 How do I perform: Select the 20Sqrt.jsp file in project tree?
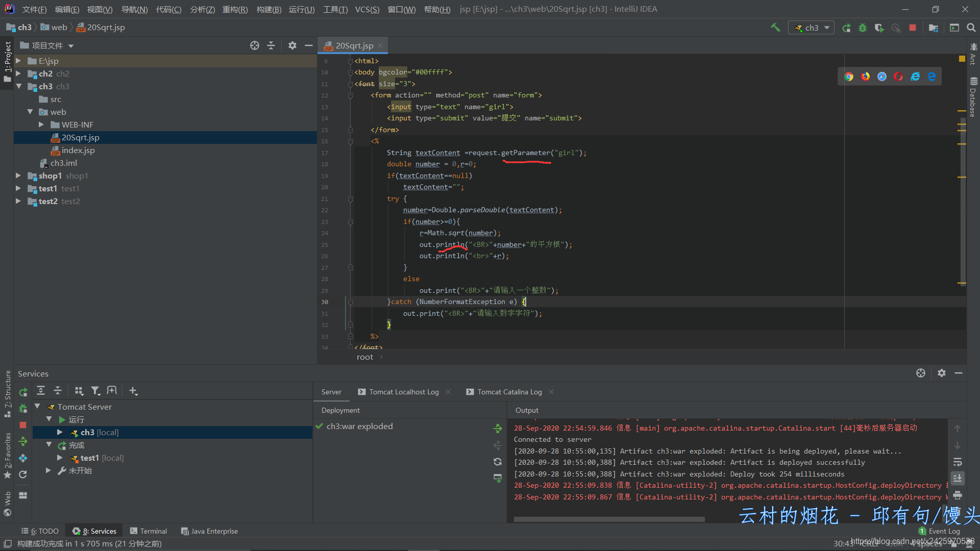tap(80, 137)
